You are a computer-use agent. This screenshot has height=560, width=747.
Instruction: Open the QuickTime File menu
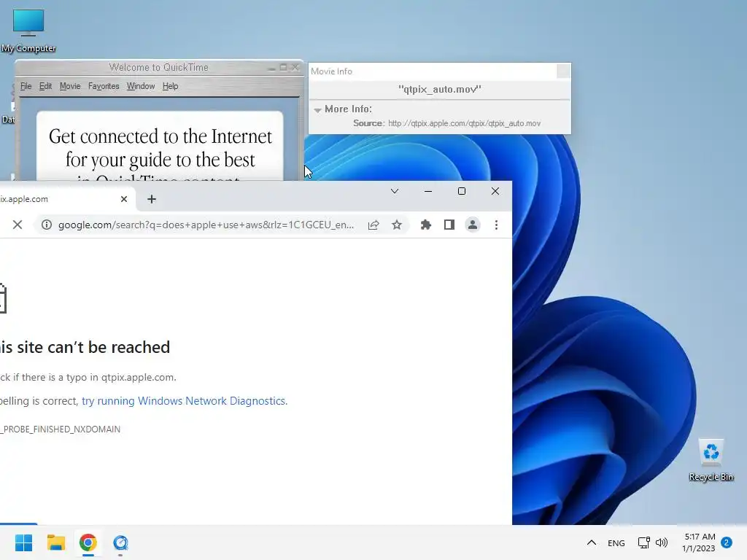tap(26, 86)
